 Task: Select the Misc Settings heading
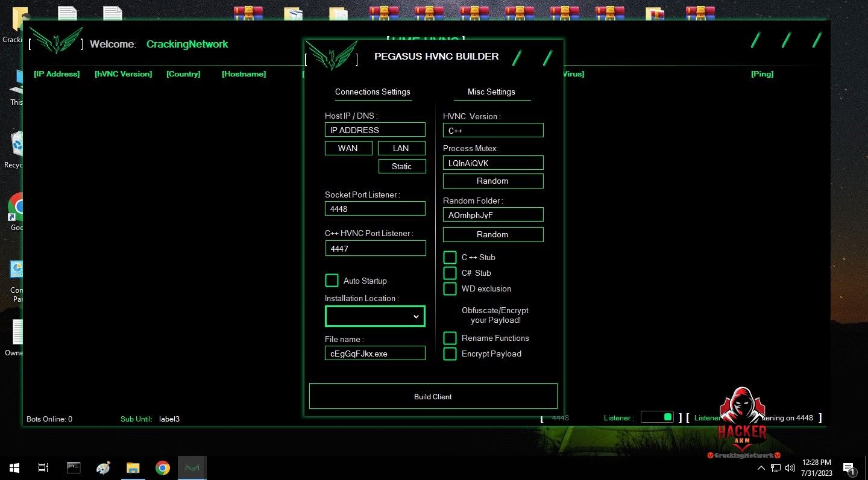[491, 92]
